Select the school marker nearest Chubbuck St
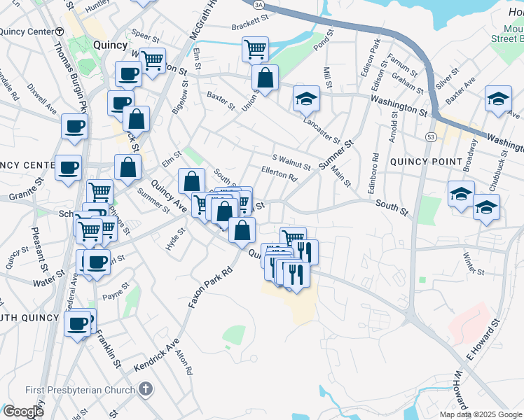The image size is (524, 420). 486,208
